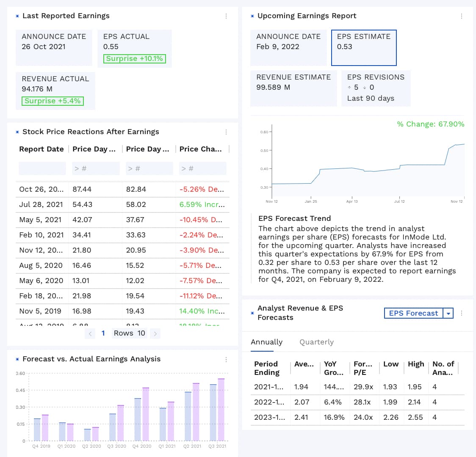This screenshot has height=457, width=476.
Task: Open Analyst Revenue & EPS Forecasts menu
Action: (461, 313)
